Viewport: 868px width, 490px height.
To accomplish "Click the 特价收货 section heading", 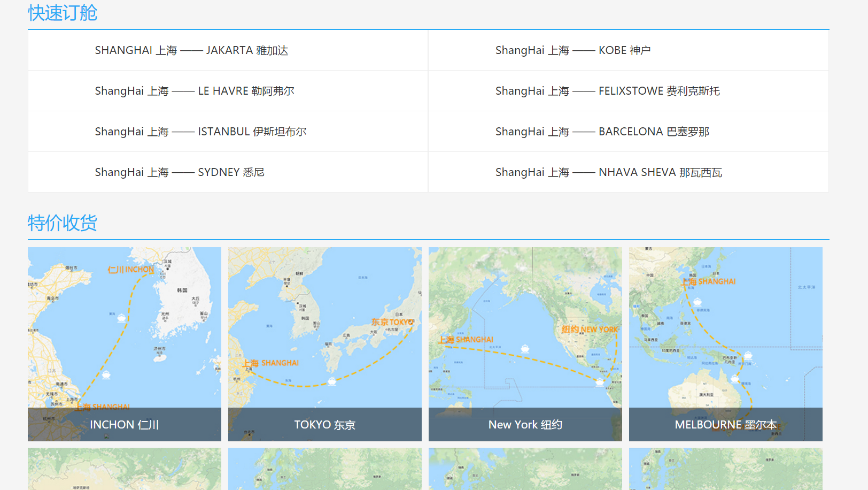I will point(63,223).
